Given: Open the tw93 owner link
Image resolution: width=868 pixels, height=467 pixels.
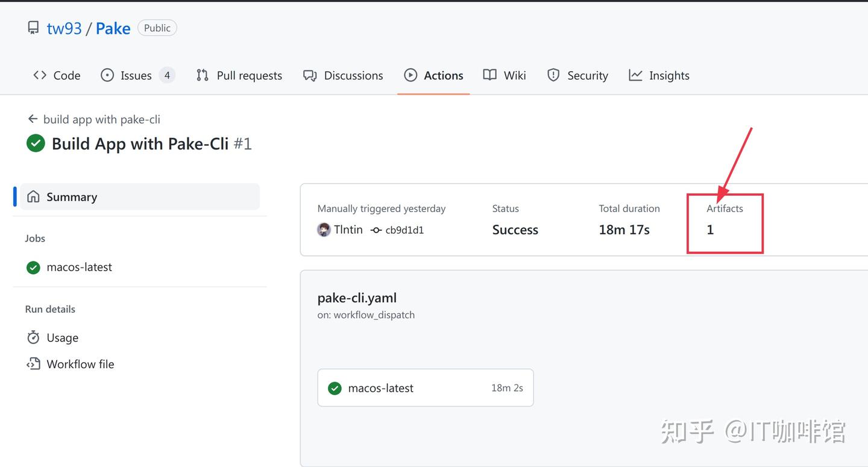Looking at the screenshot, I should coord(64,28).
